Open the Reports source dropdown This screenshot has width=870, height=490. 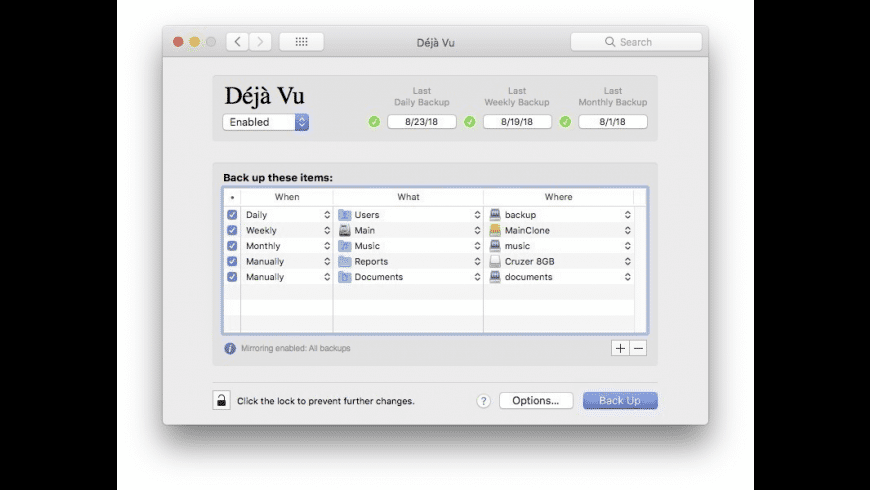coord(409,261)
